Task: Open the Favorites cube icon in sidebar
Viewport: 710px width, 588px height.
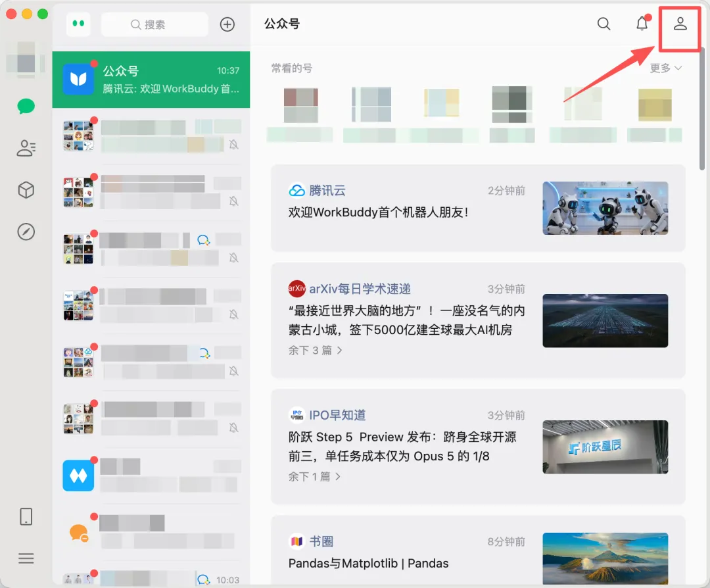Action: click(x=26, y=190)
